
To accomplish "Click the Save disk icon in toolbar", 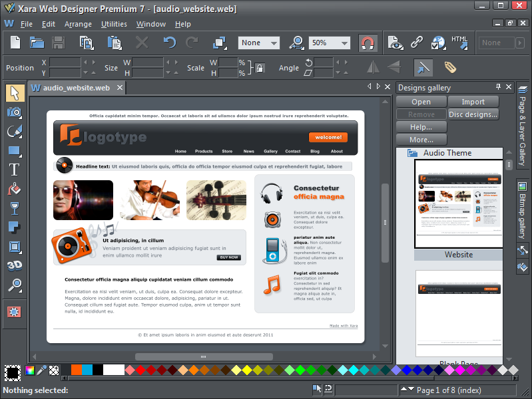I will [x=58, y=43].
